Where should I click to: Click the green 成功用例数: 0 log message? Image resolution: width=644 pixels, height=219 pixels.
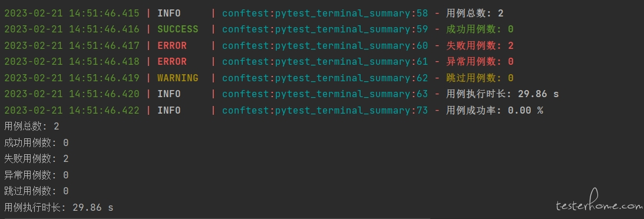[480, 29]
